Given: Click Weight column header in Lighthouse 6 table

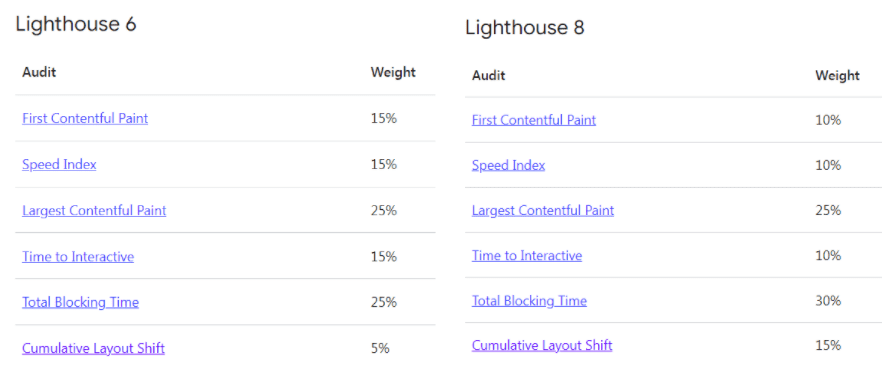Looking at the screenshot, I should coord(393,73).
